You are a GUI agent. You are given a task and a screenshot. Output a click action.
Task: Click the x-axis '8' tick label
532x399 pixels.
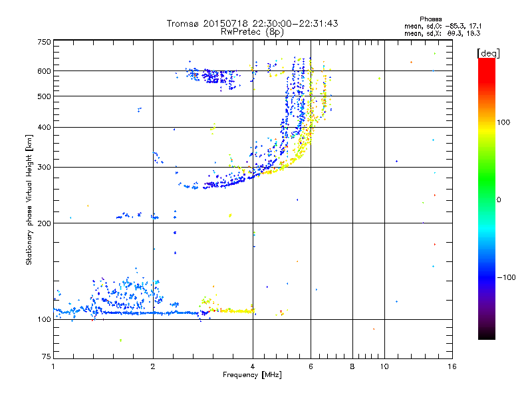pos(352,366)
